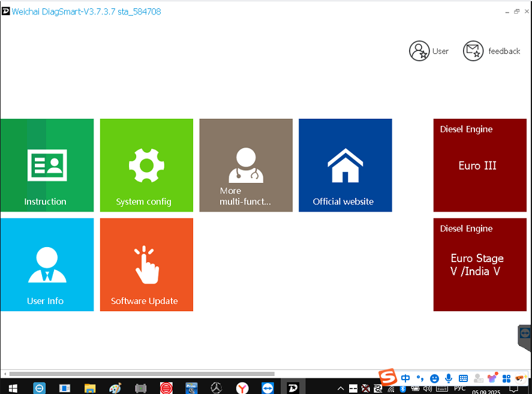
Task: Launch Software Update tile
Action: tap(146, 264)
